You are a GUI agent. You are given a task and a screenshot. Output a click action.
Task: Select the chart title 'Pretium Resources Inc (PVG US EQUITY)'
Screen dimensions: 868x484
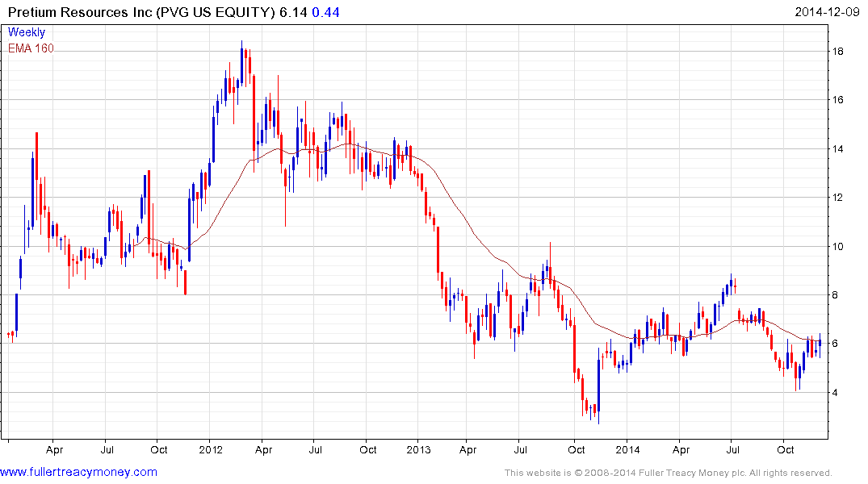pyautogui.click(x=142, y=12)
